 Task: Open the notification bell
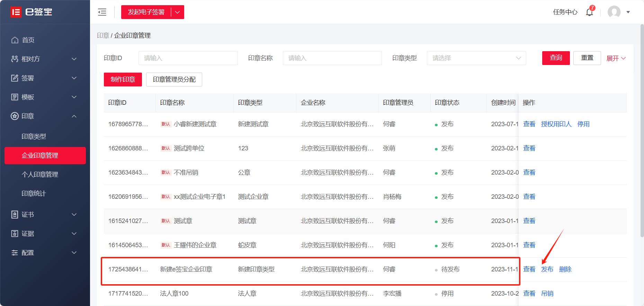590,12
